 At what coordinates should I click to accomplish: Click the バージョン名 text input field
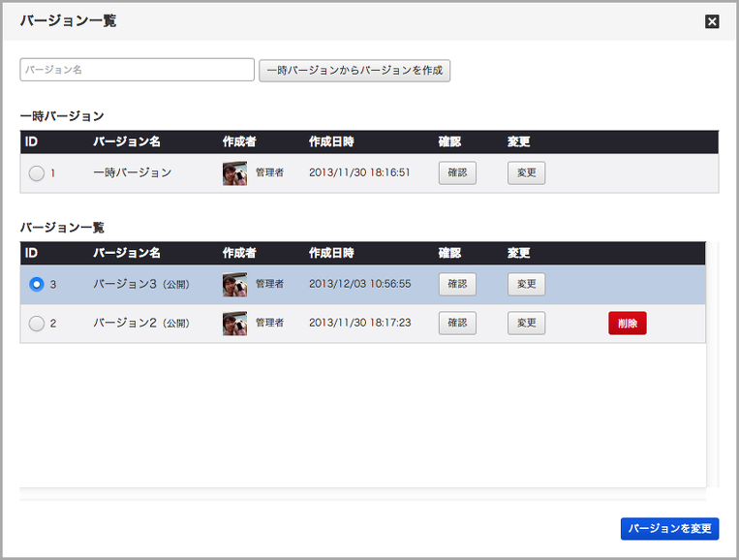tap(137, 70)
